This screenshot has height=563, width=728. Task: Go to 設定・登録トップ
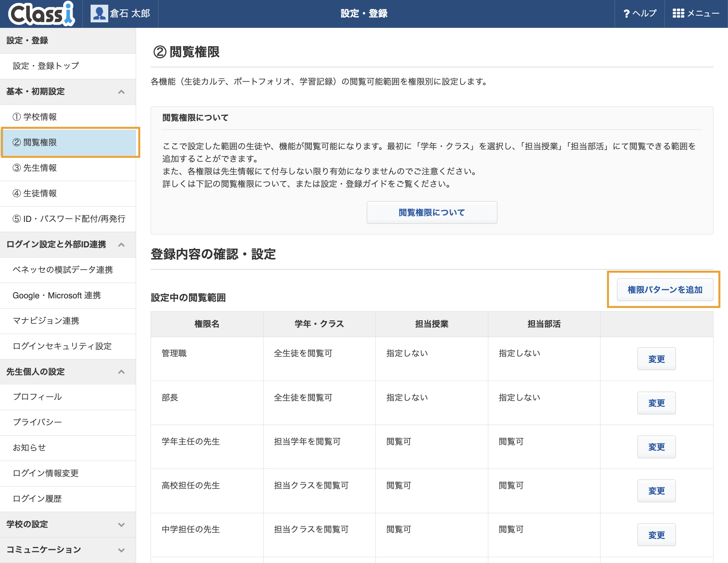68,66
